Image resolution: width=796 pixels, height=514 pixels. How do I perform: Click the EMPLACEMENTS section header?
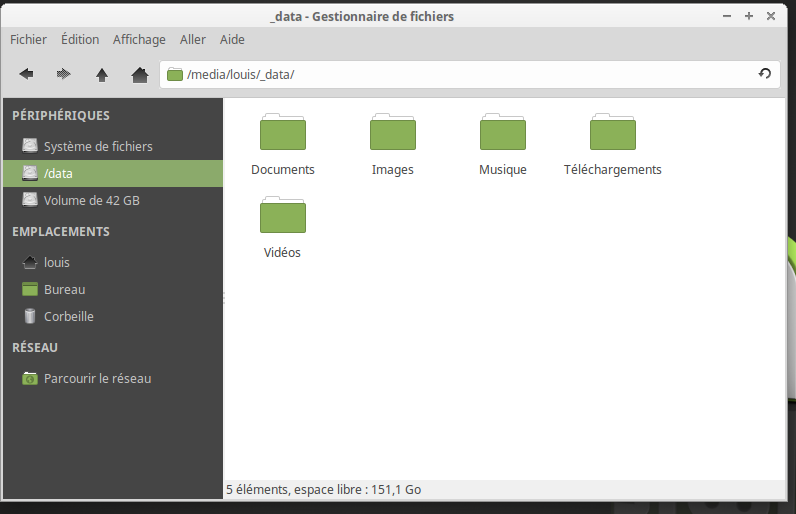tap(61, 232)
